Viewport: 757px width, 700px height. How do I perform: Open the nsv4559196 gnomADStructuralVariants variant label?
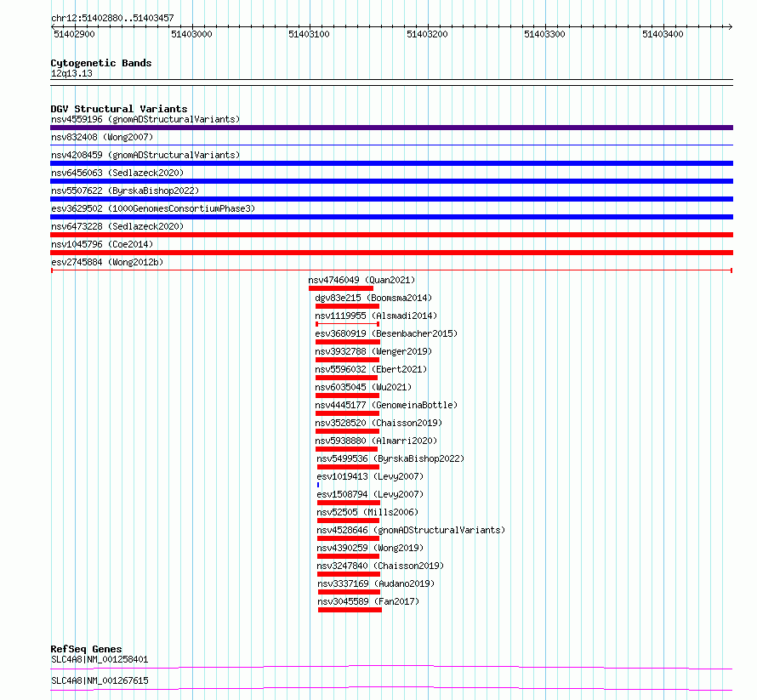(x=145, y=119)
